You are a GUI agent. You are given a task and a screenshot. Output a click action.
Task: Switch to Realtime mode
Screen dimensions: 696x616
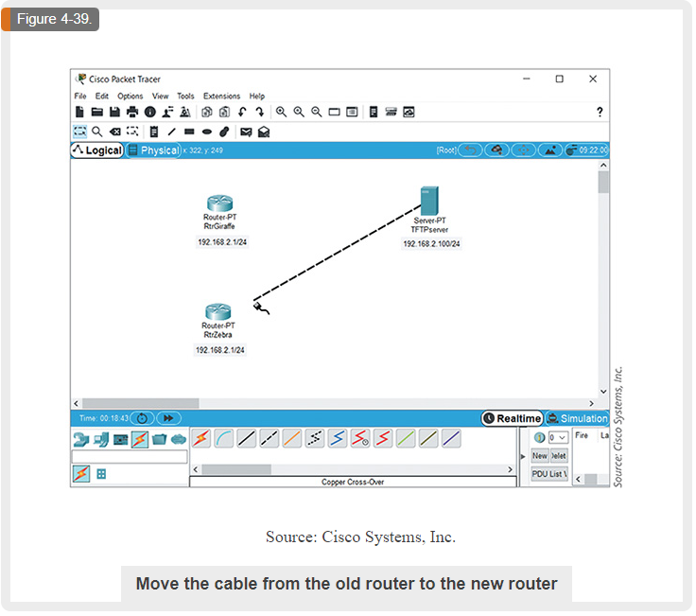[513, 418]
